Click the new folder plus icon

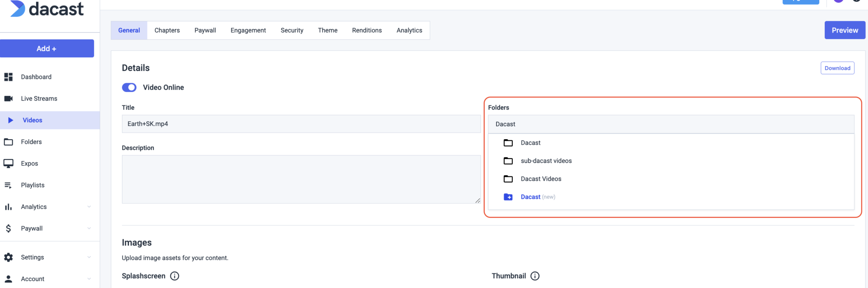(508, 197)
